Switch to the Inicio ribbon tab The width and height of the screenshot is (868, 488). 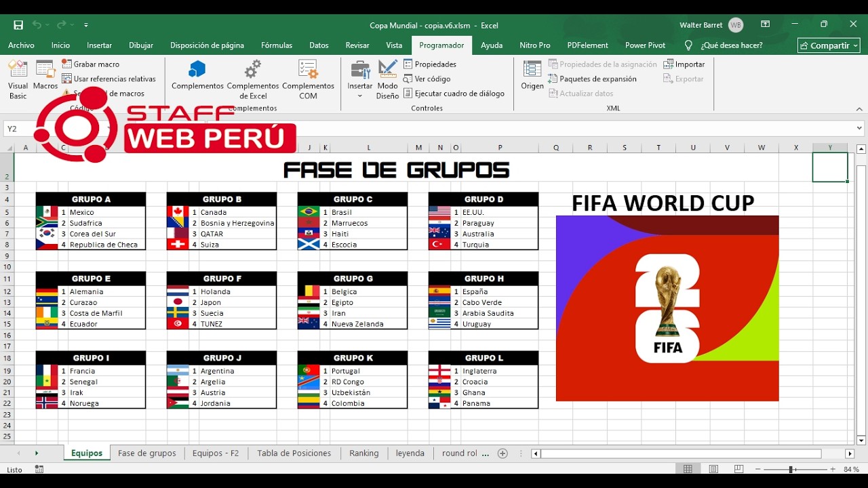coord(60,45)
